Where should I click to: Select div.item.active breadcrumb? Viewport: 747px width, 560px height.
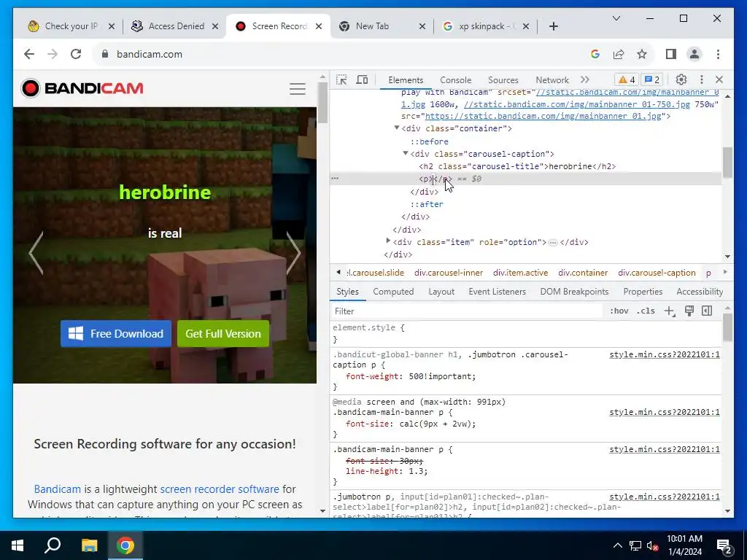[520, 273]
